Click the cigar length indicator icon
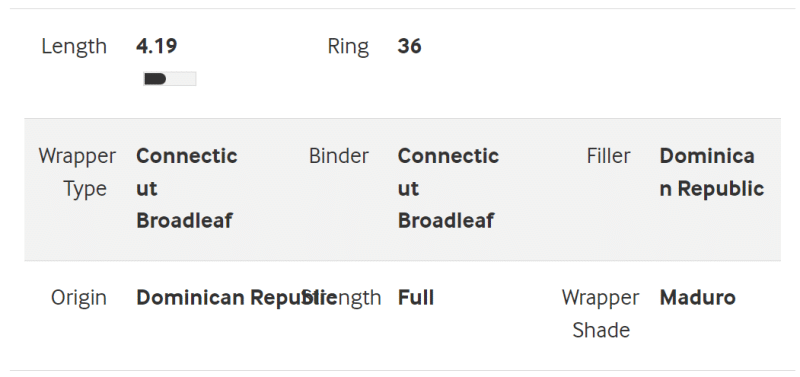 170,79
